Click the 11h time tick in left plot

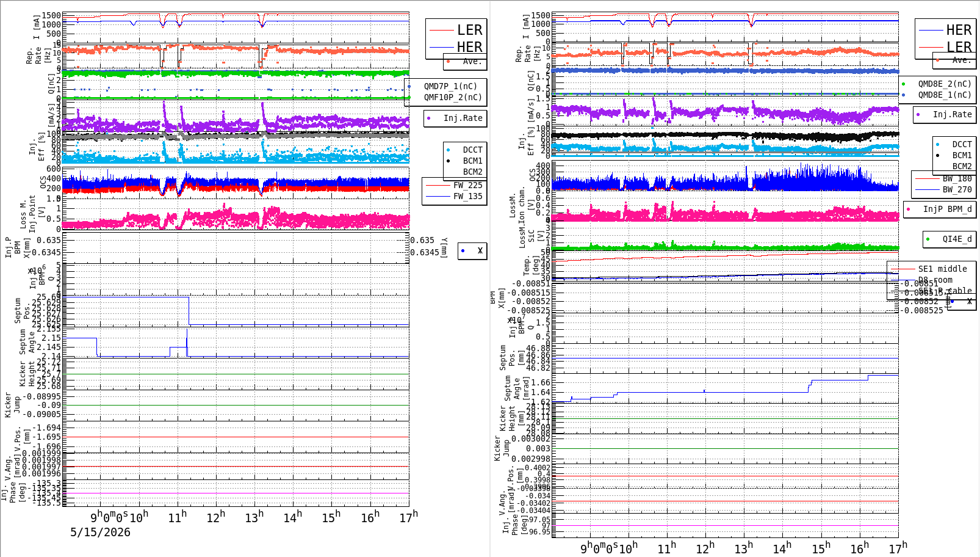(x=178, y=517)
